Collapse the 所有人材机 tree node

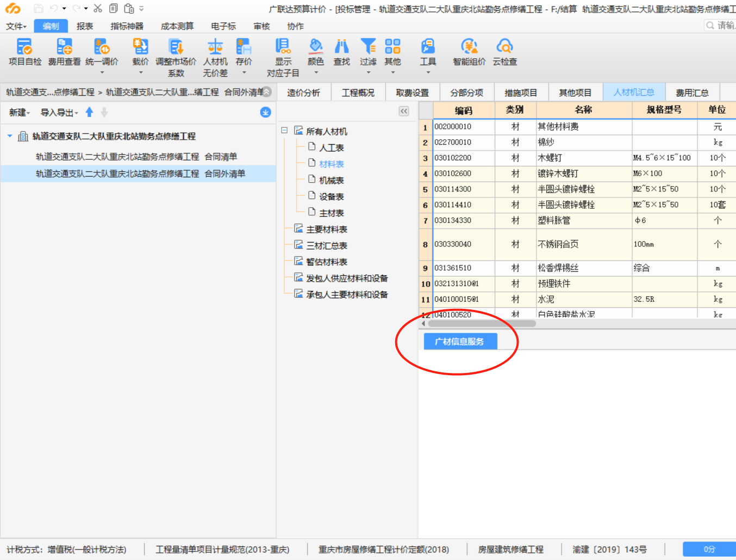tap(284, 130)
